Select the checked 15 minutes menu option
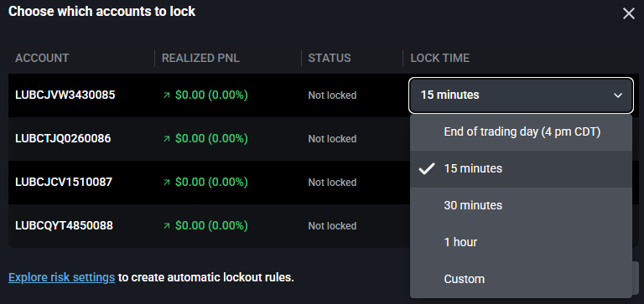The height and width of the screenshot is (304, 644). (521, 168)
